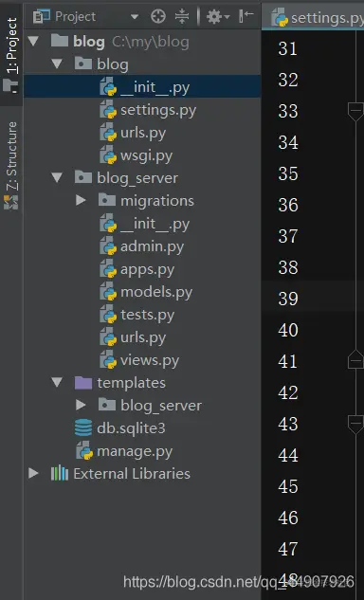Collapse the templates folder
364x600 pixels.
tap(57, 382)
